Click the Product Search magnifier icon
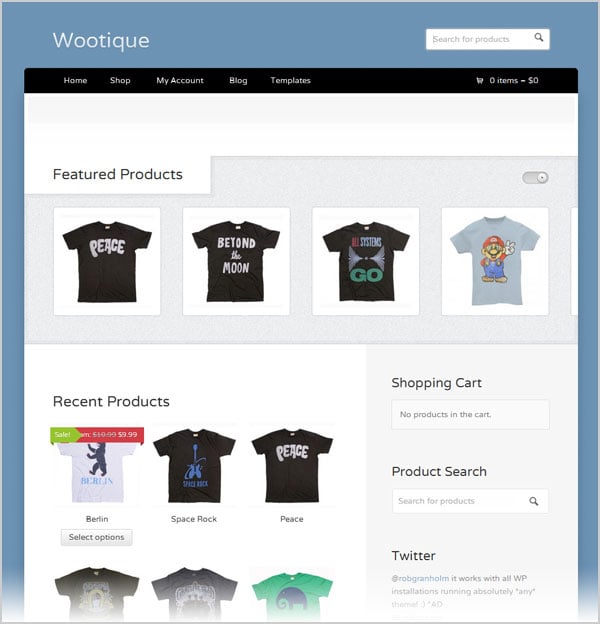Image resolution: width=600 pixels, height=624 pixels. [534, 501]
